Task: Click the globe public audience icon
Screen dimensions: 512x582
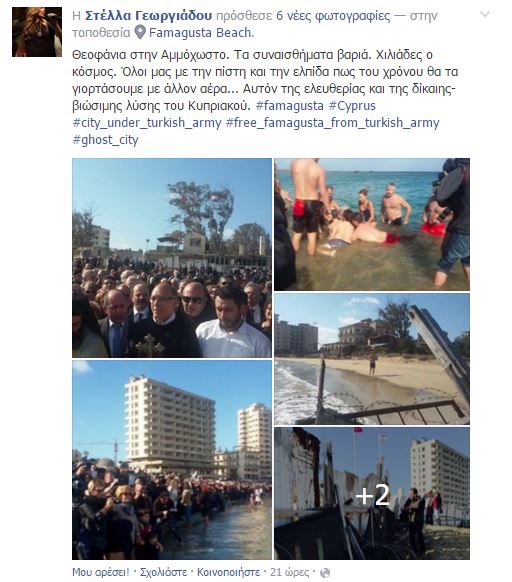Action: pyautogui.click(x=325, y=573)
